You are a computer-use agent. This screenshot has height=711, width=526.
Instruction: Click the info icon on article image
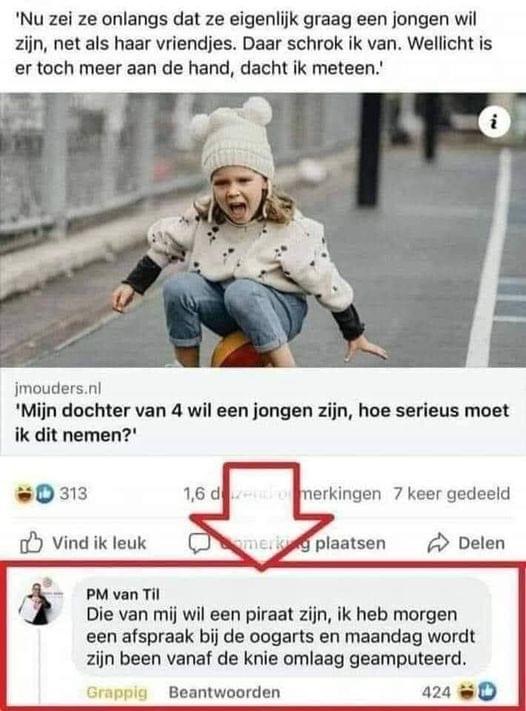494,122
